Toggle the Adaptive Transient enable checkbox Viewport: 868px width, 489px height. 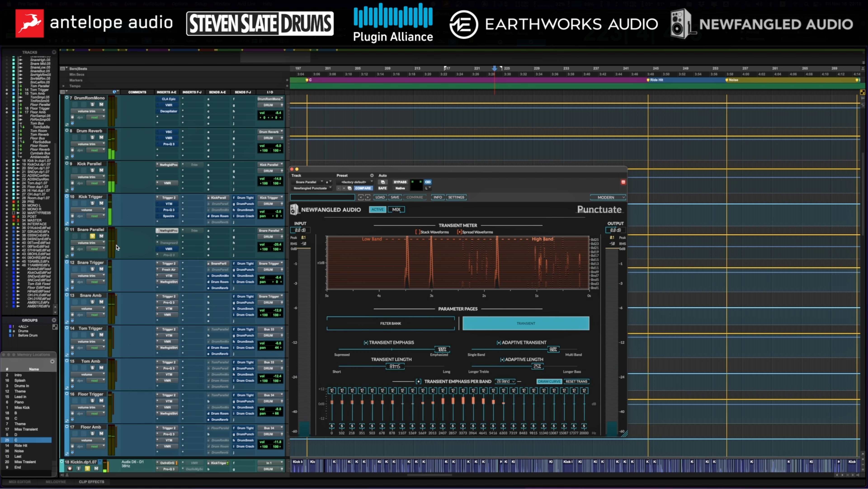pyautogui.click(x=499, y=343)
